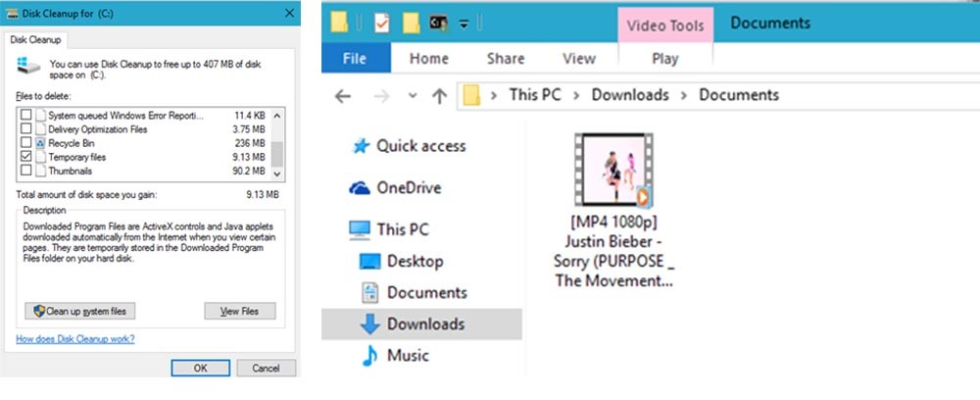The image size is (980, 400).
Task: Click the files list scrollbar down arrow
Action: (277, 175)
